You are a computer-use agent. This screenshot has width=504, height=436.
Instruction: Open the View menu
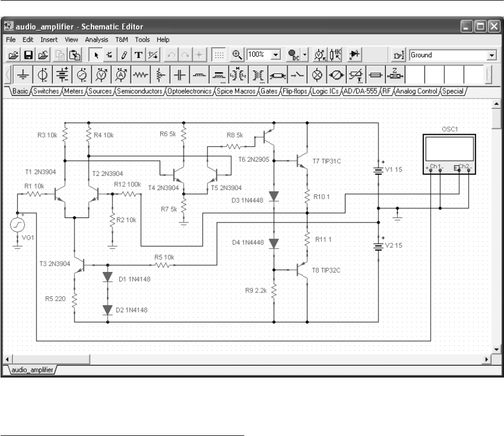pyautogui.click(x=72, y=40)
